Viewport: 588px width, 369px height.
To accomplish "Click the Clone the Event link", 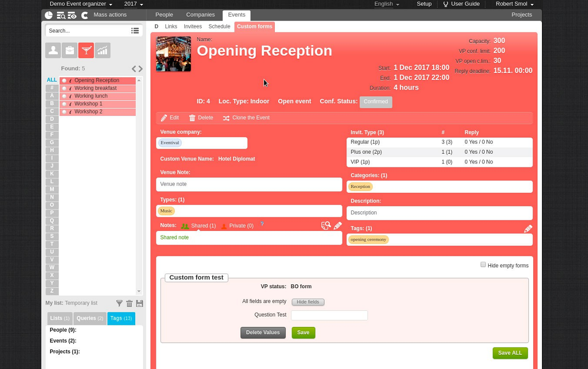I will coord(246,118).
